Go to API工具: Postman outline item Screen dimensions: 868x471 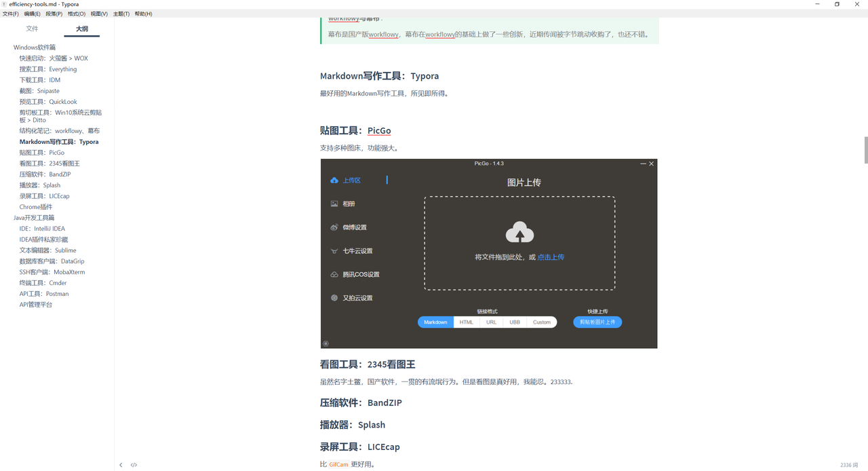44,294
